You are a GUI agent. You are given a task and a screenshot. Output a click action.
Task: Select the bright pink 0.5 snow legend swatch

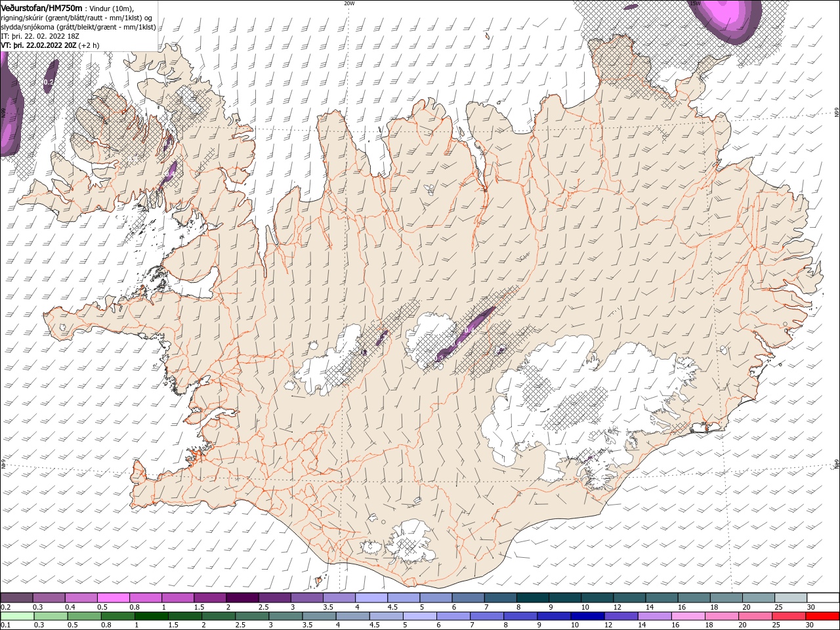[113, 598]
